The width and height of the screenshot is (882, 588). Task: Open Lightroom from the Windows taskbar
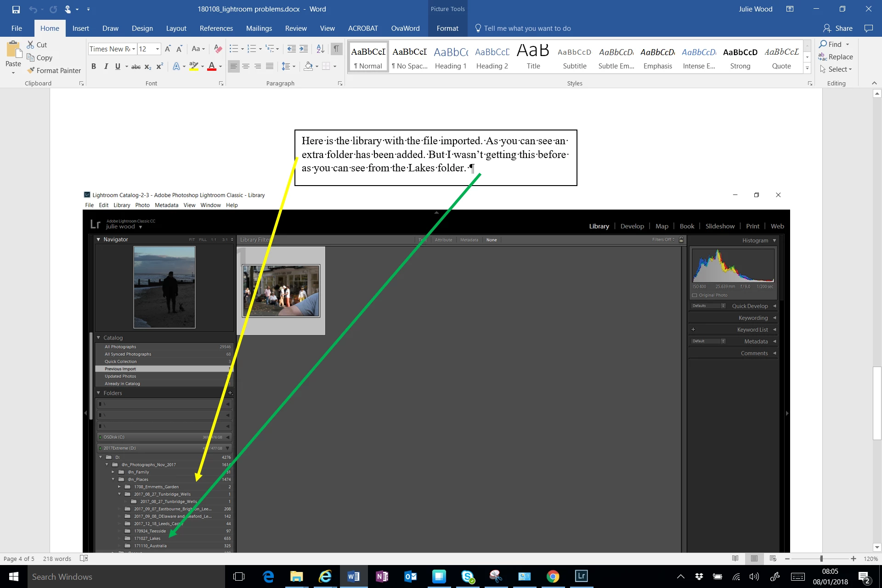tap(581, 576)
